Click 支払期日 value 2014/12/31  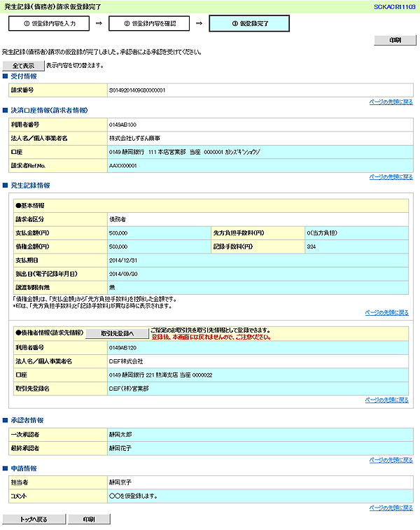[123, 260]
